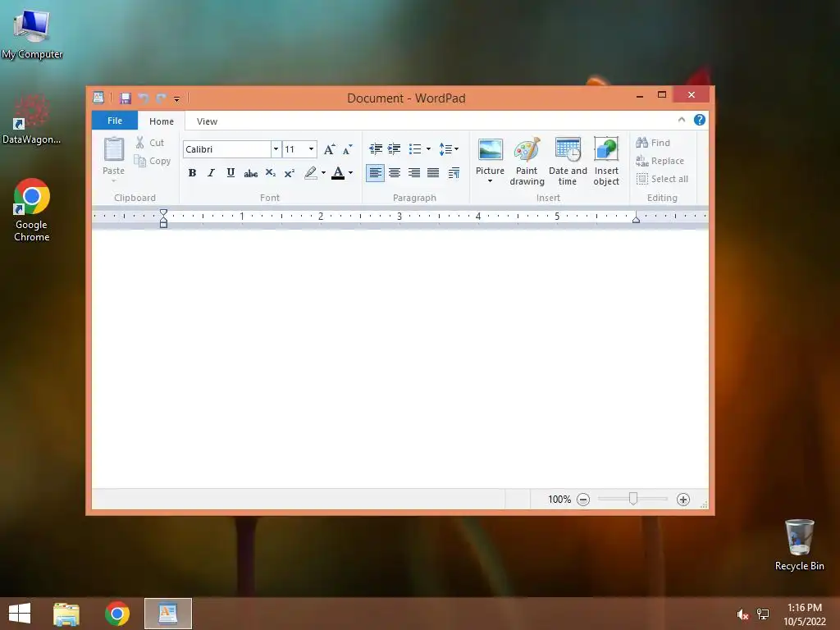Insert Date and time
Image resolution: width=840 pixels, height=630 pixels.
(x=568, y=161)
